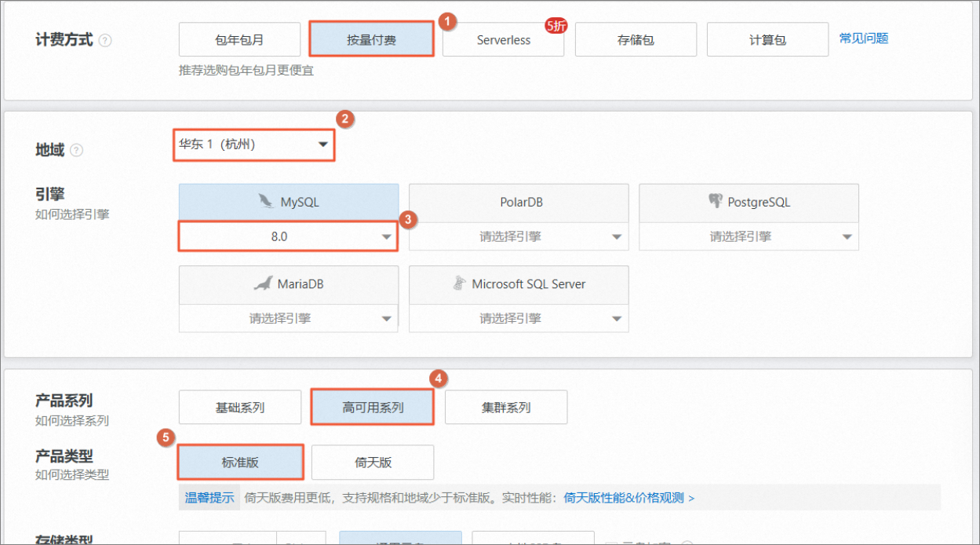Open the 华东1（杭州）region dropdown
The width and height of the screenshot is (980, 545).
[x=254, y=144]
